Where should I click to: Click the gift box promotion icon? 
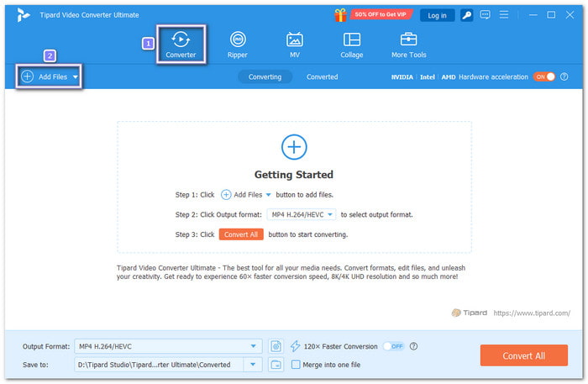tap(340, 15)
